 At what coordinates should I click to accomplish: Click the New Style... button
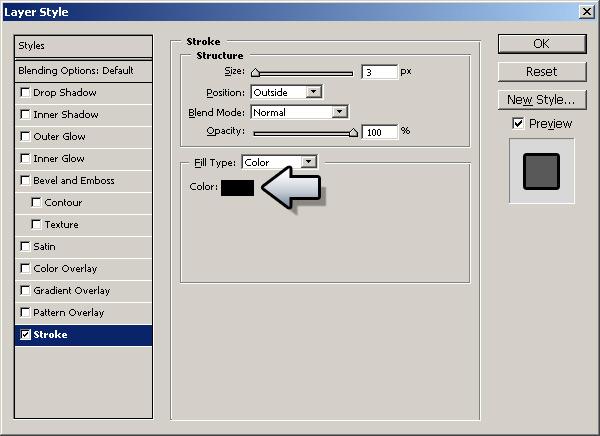pos(542,100)
